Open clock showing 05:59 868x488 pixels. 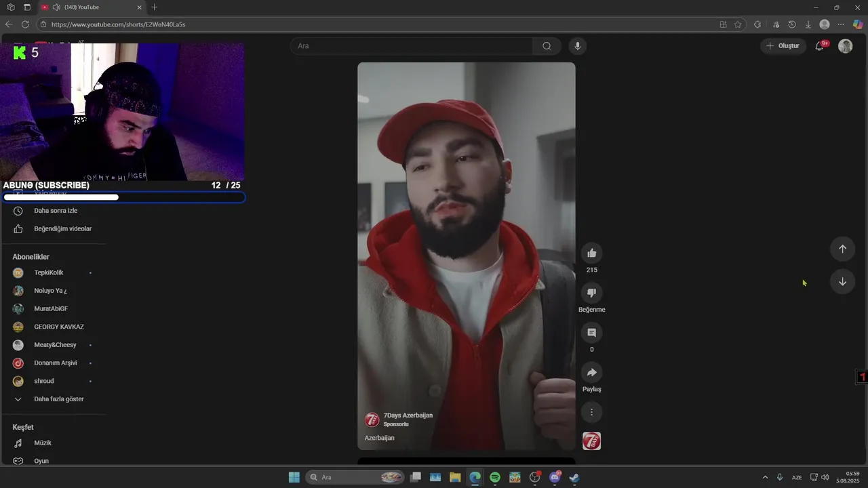pos(848,477)
